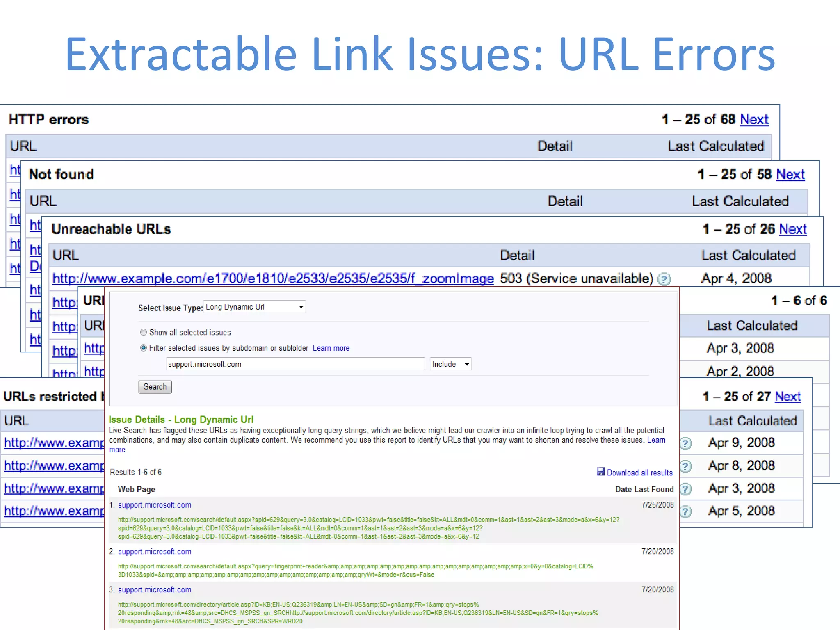Viewport: 840px width, 630px height.
Task: Click Next beside 1 – 25 of 27
Action: 788,396
